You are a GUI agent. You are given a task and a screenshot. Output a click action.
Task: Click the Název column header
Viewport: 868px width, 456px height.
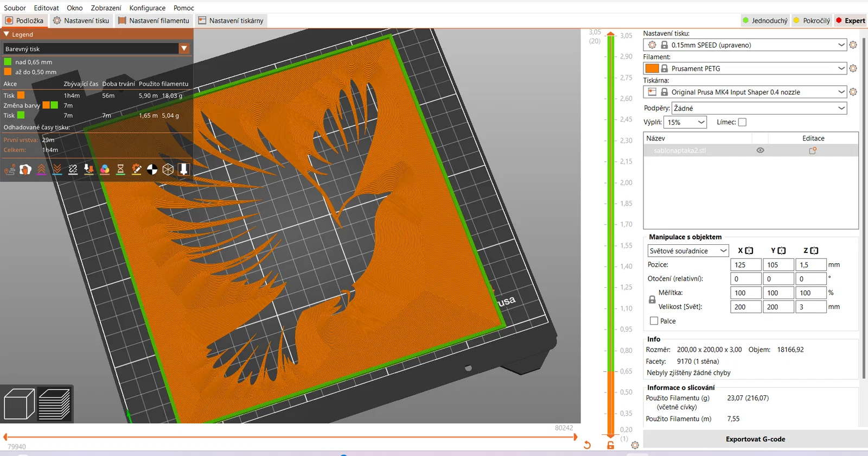pyautogui.click(x=698, y=138)
